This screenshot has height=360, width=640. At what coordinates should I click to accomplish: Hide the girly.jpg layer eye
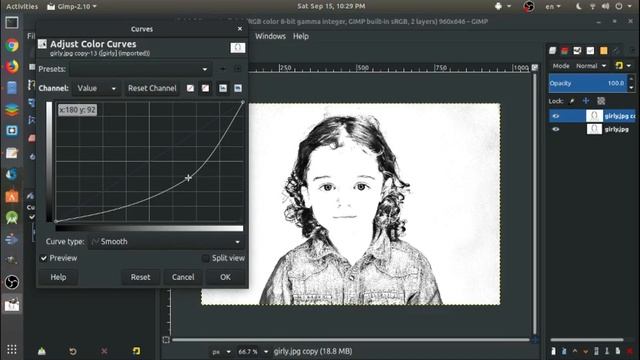(556, 129)
